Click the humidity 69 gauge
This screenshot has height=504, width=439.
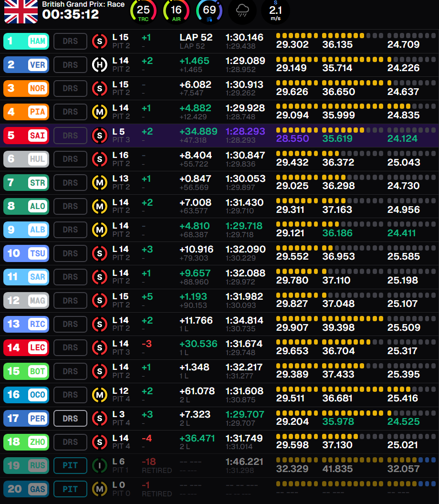[209, 11]
